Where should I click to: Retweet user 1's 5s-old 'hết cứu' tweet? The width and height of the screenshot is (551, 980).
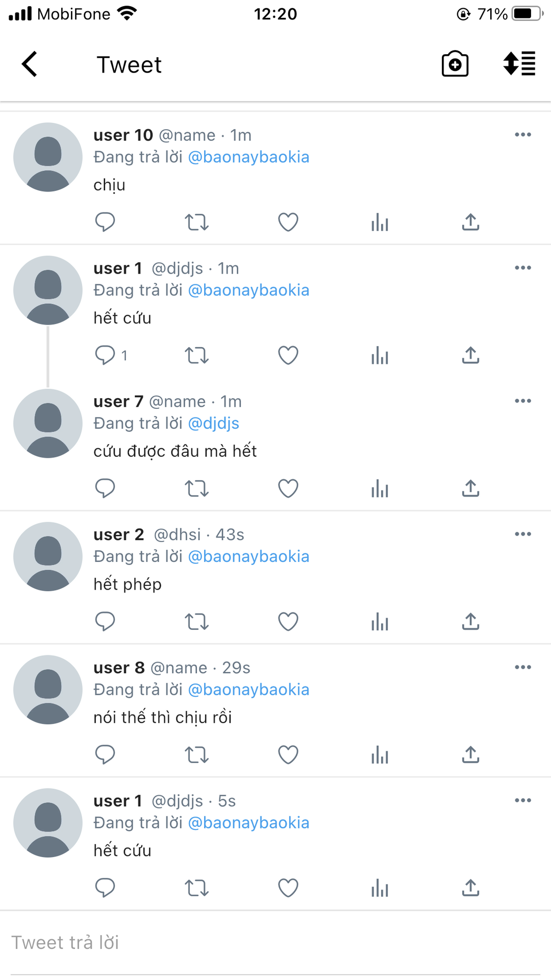click(197, 888)
